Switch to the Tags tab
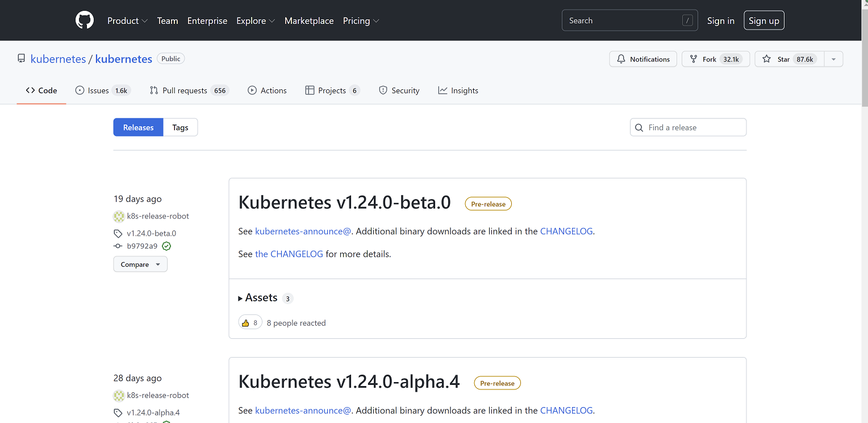The width and height of the screenshot is (868, 423). (x=180, y=127)
